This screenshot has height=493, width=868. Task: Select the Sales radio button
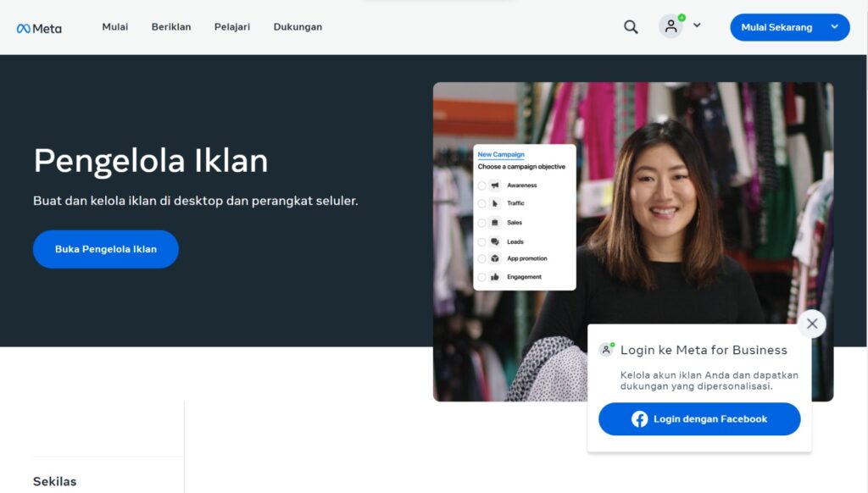coord(481,222)
